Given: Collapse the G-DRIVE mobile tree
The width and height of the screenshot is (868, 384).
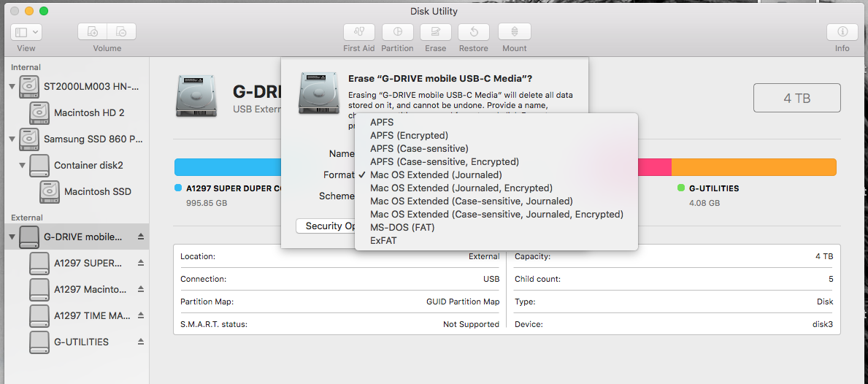Looking at the screenshot, I should click(12, 237).
